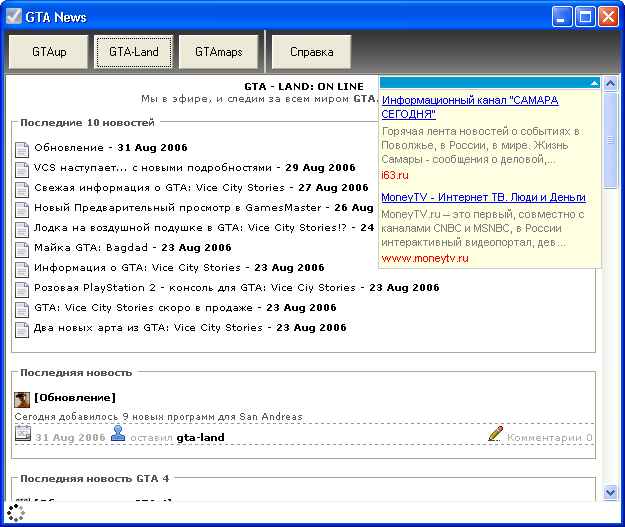The height and width of the screenshot is (527, 625).
Task: Switch to the GTAup tab
Action: point(49,51)
